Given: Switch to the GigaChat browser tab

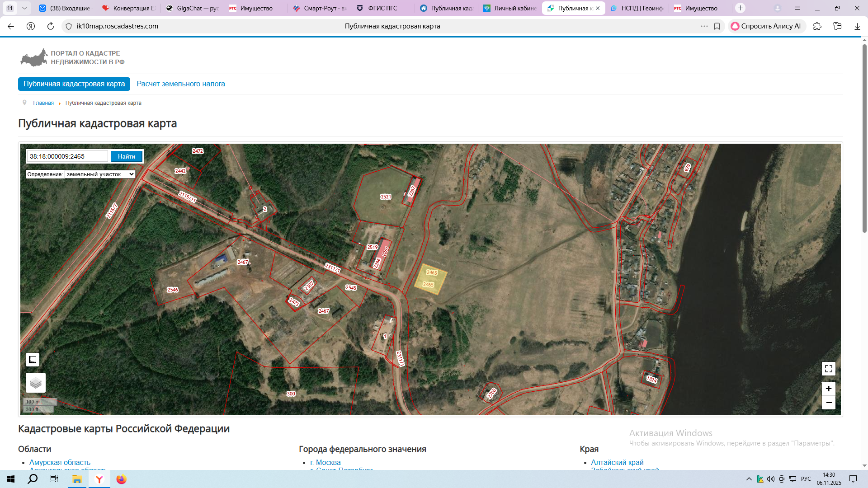Looking at the screenshot, I should point(193,8).
